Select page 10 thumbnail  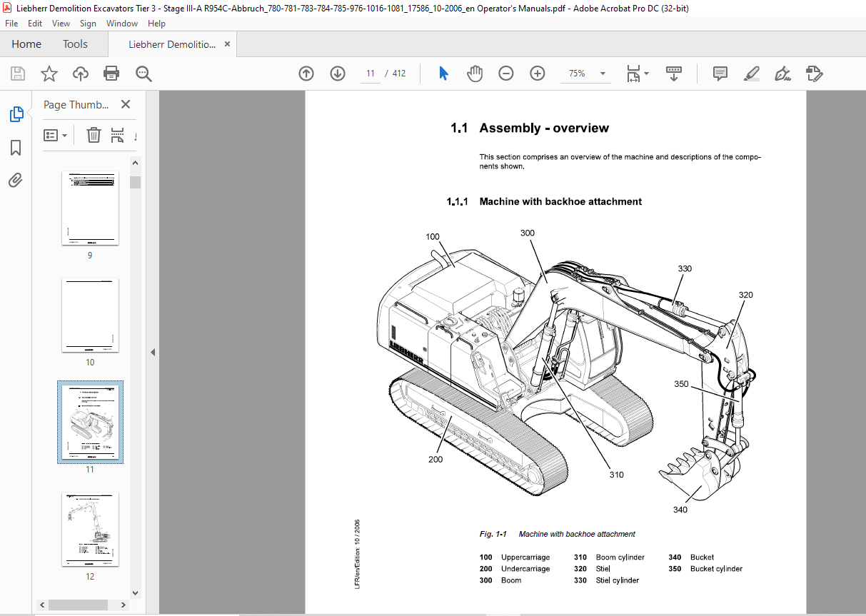(x=90, y=315)
